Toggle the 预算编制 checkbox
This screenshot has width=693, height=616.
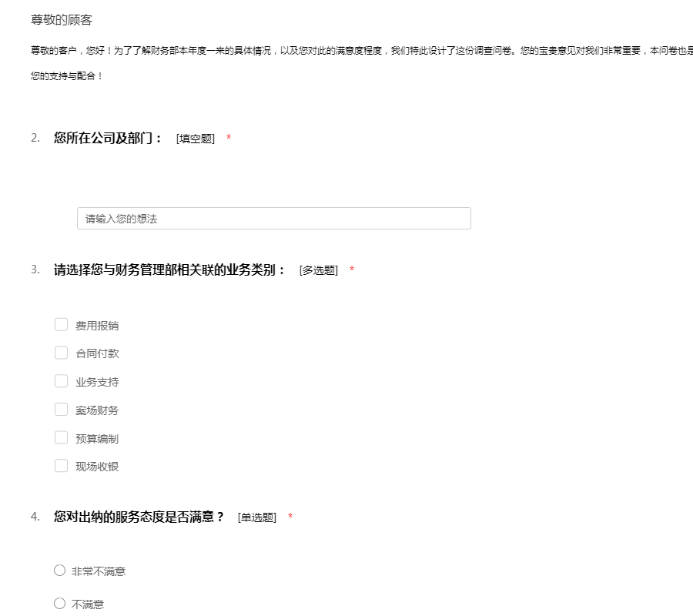click(x=62, y=438)
